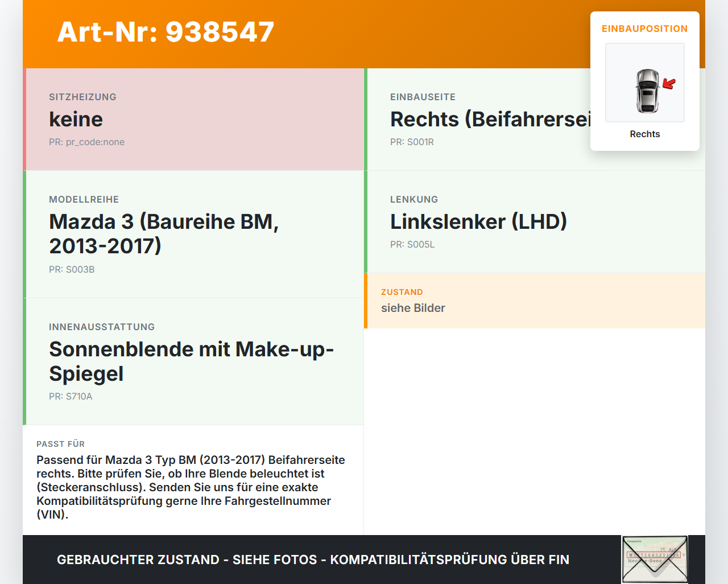This screenshot has width=728, height=584.
Task: Open the Fahrzeugschein document thumbnail
Action: [x=655, y=560]
